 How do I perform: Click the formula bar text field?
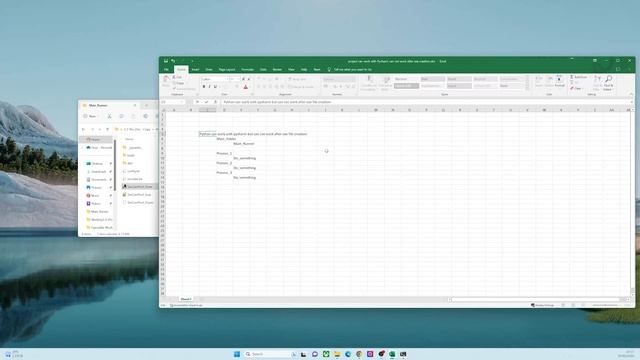(x=425, y=102)
